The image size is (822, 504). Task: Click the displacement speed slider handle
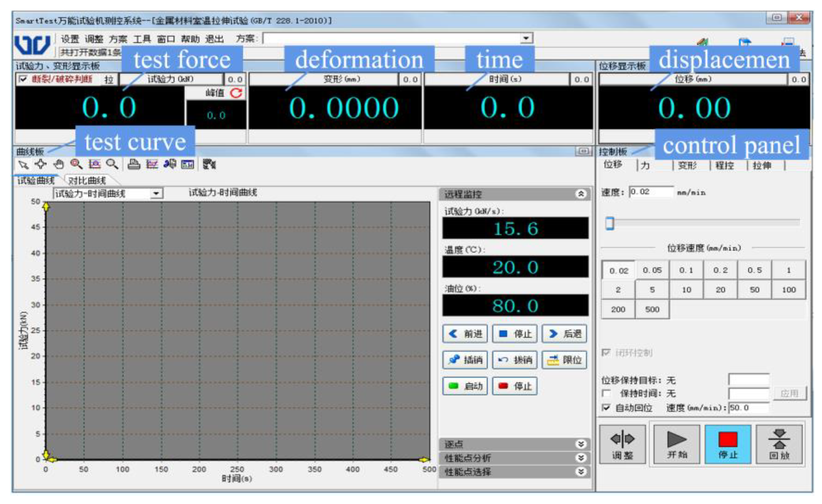(x=610, y=223)
